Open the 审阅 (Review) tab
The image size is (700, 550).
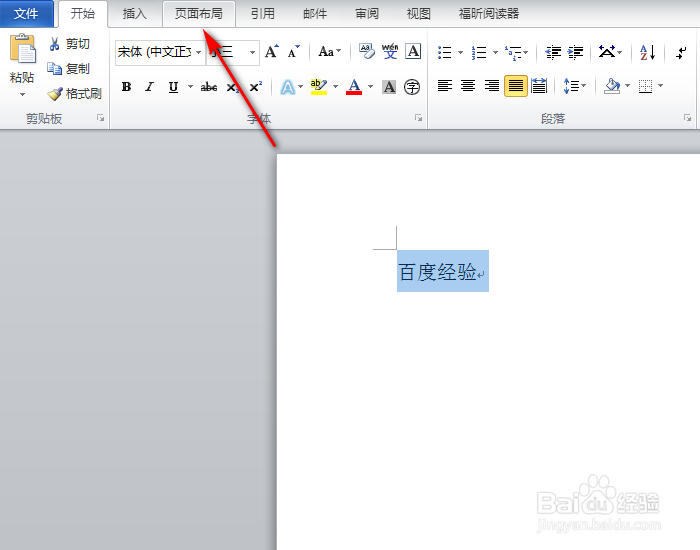click(367, 14)
